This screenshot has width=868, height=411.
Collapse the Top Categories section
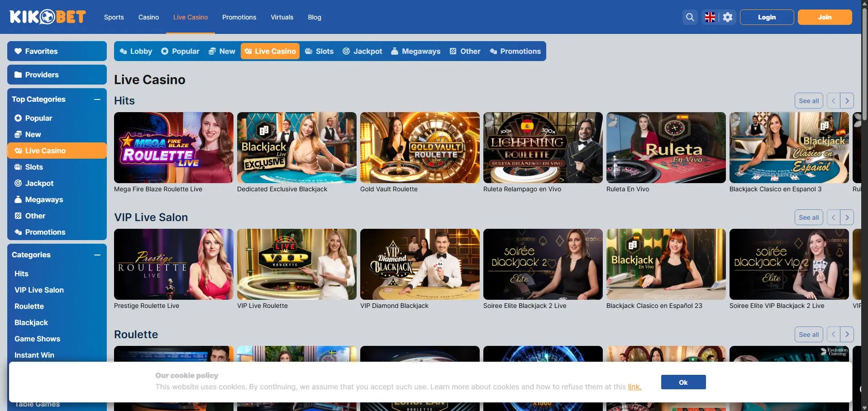[x=97, y=99]
